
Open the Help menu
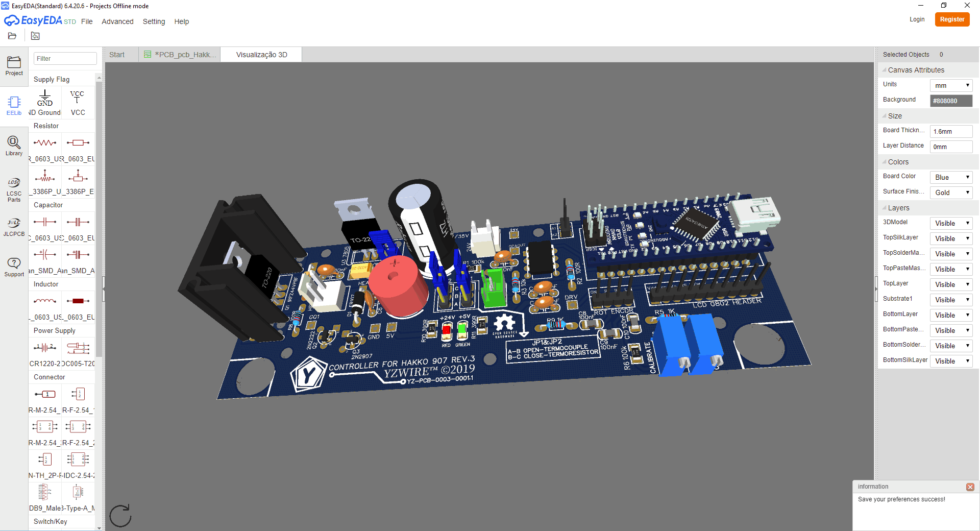[x=181, y=21]
